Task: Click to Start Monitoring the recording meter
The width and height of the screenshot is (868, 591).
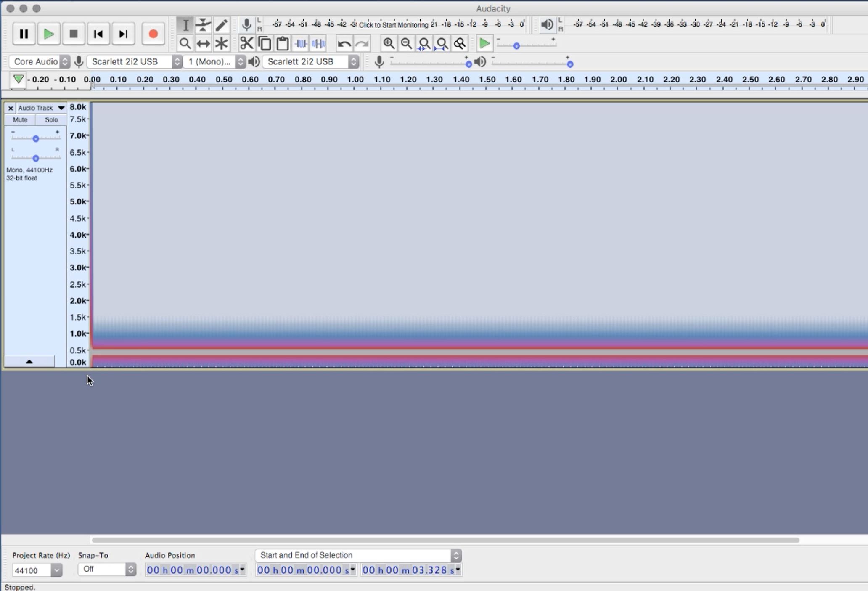Action: [x=393, y=24]
